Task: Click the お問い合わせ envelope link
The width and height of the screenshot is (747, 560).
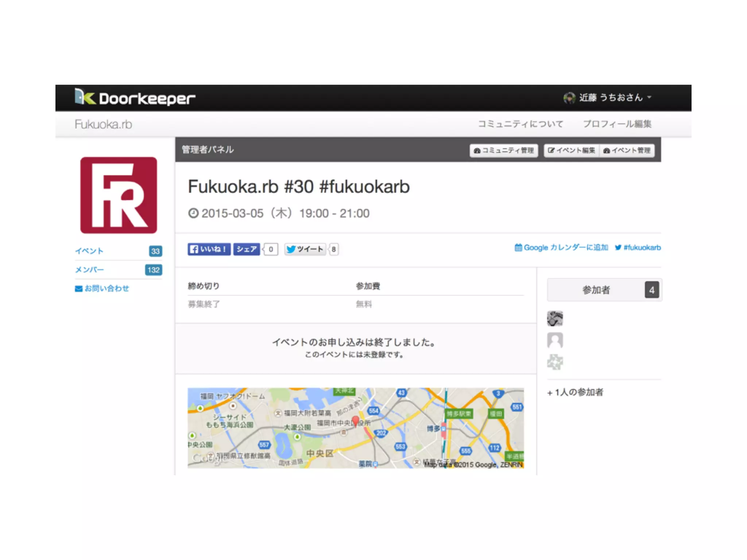Action: pyautogui.click(x=102, y=289)
